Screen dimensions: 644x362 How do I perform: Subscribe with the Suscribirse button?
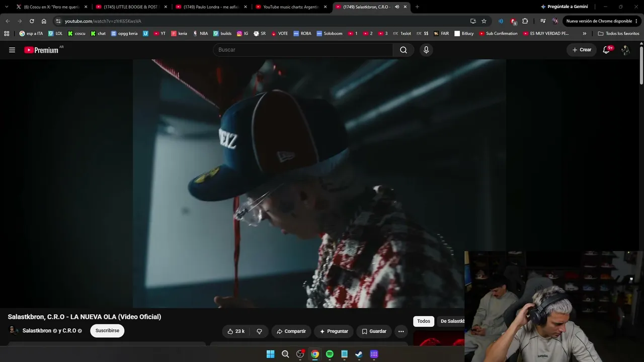pos(107,331)
